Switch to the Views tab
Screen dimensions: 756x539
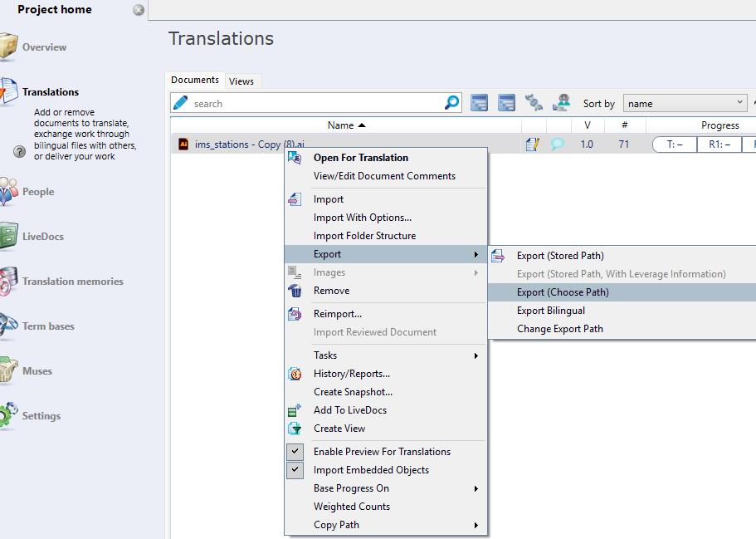point(241,81)
